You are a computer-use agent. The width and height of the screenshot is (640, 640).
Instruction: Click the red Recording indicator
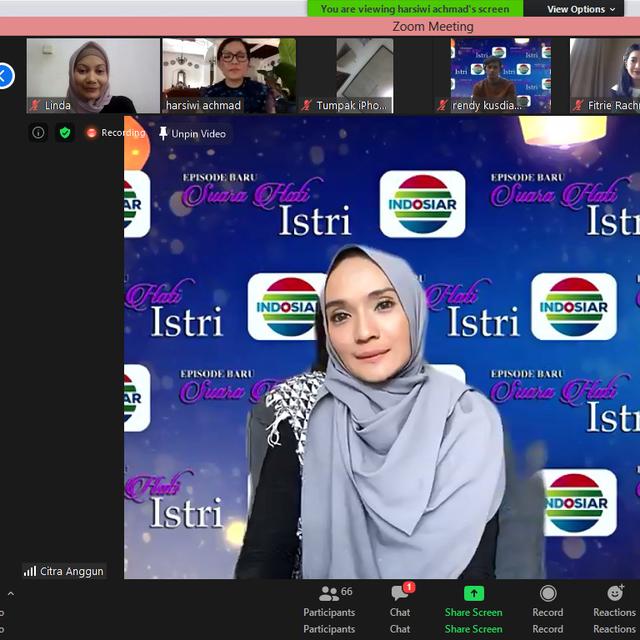click(x=91, y=133)
